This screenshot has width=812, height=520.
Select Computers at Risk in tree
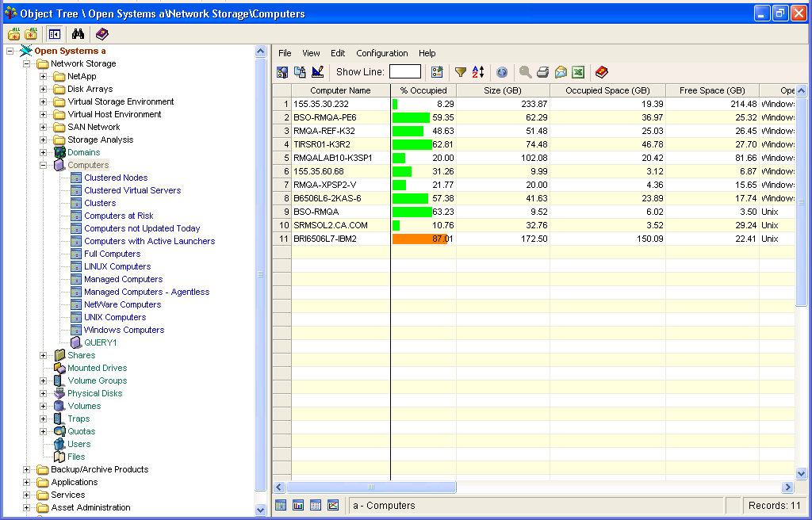(x=119, y=216)
